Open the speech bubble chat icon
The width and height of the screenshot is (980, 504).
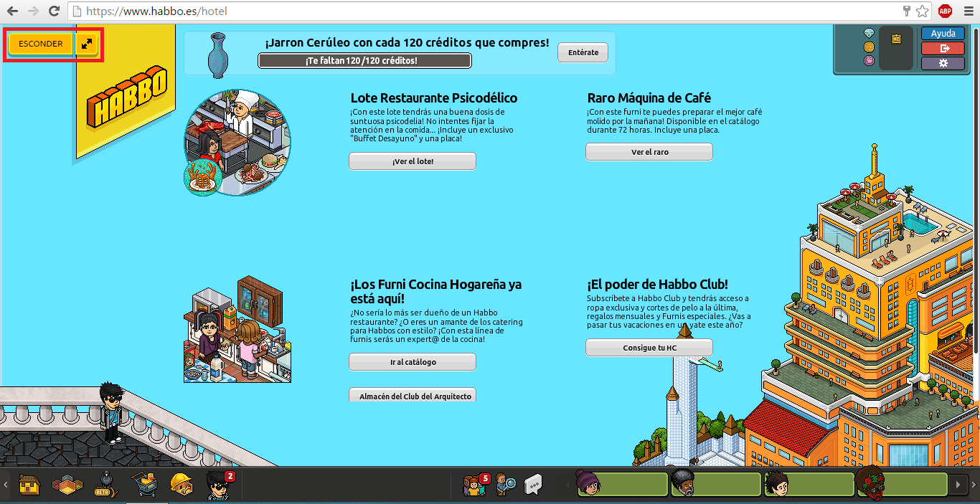point(533,485)
